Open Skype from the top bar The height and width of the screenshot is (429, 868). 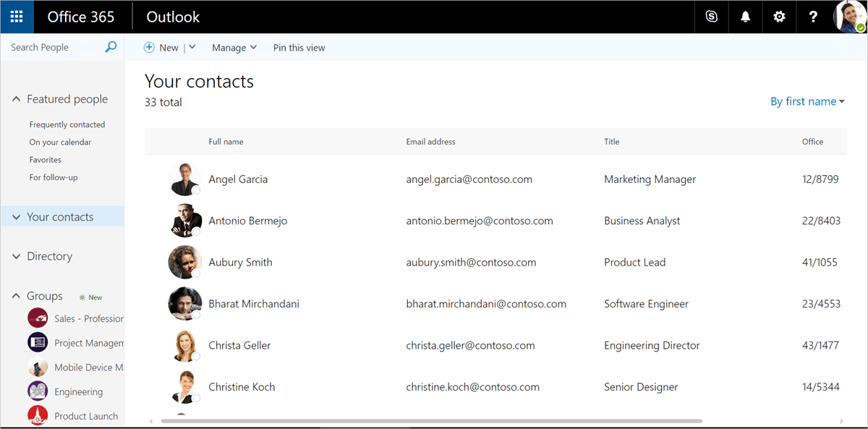[712, 17]
